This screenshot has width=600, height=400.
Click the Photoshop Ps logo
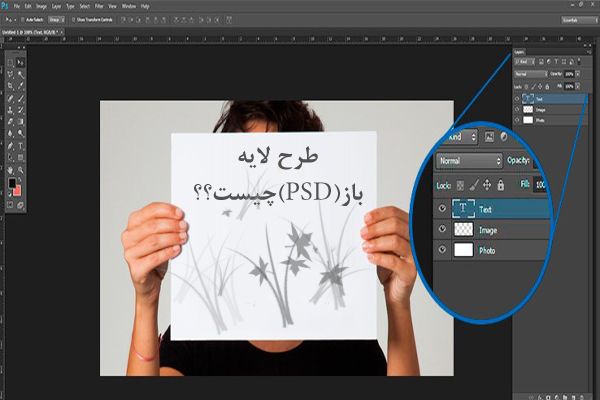coord(4,6)
